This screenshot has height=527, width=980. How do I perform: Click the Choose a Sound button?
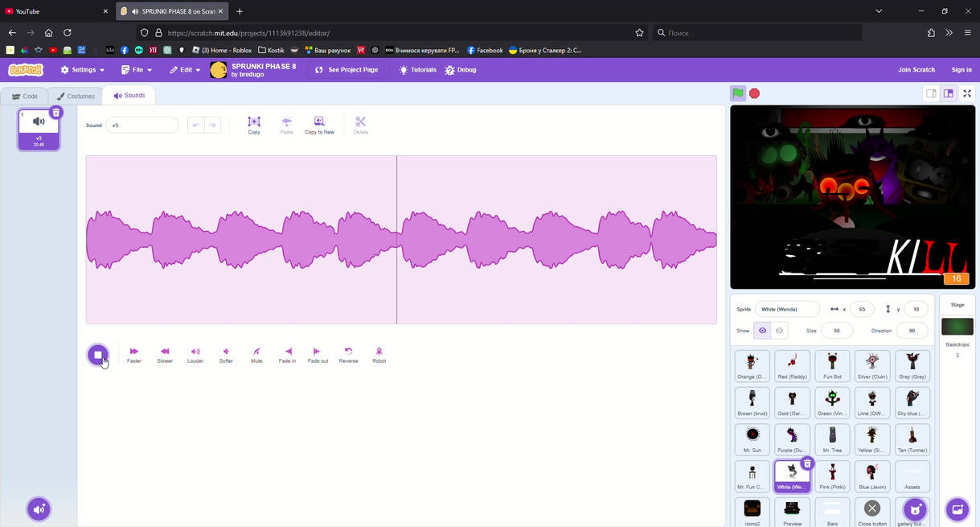tap(39, 509)
